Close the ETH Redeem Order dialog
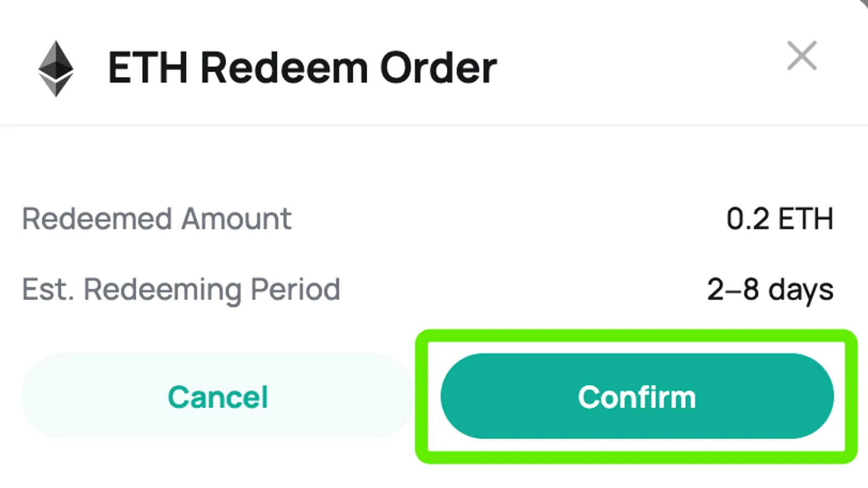 click(x=802, y=55)
